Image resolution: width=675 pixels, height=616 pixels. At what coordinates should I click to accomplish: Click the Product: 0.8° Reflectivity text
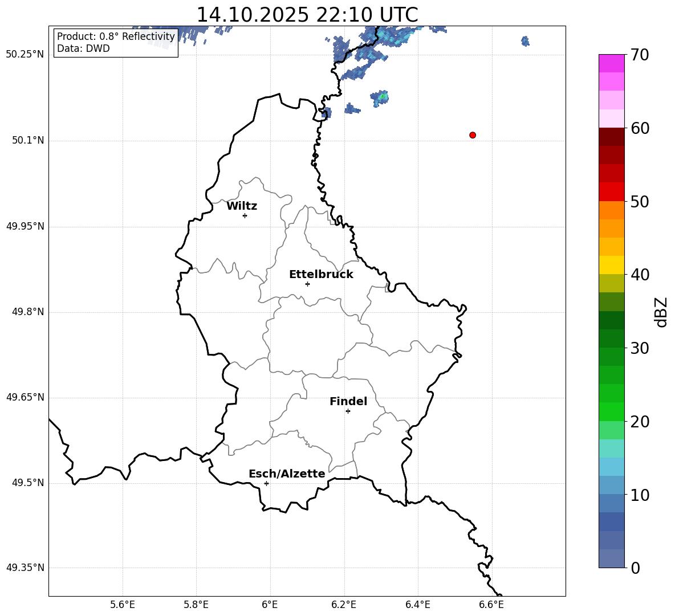(116, 36)
